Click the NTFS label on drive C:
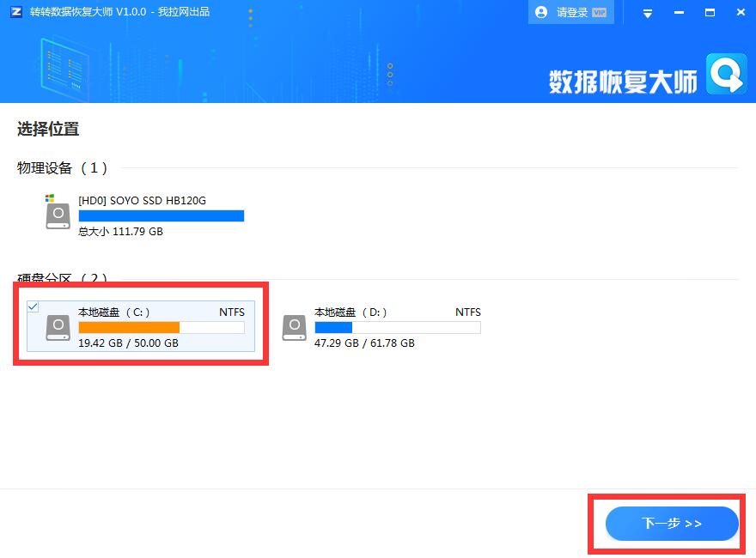Viewport: 756px width, 558px height. [231, 312]
